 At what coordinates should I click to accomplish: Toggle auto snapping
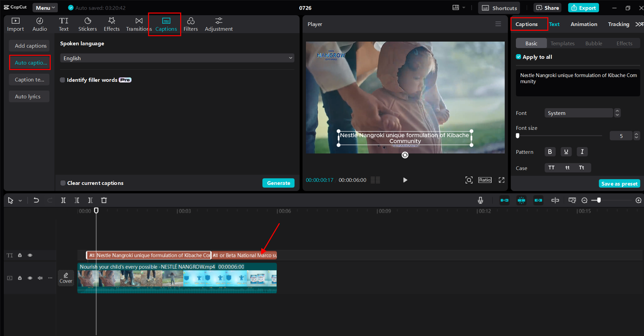pos(521,200)
